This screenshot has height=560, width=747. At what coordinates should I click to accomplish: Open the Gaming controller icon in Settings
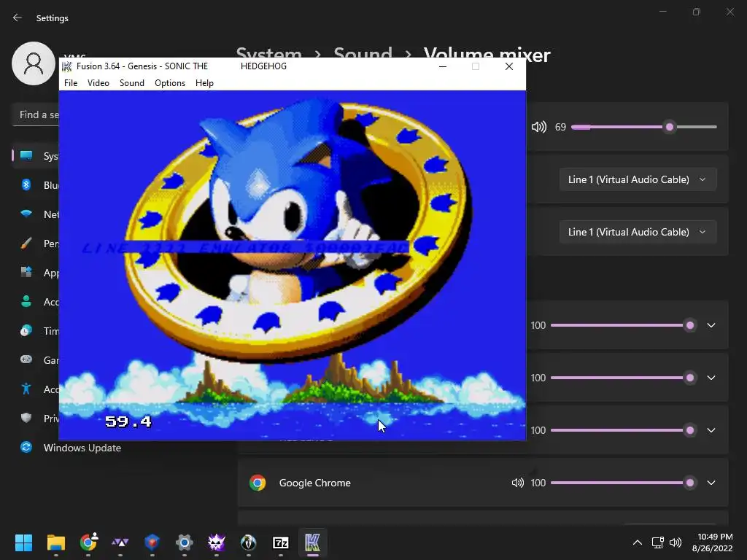click(x=26, y=359)
